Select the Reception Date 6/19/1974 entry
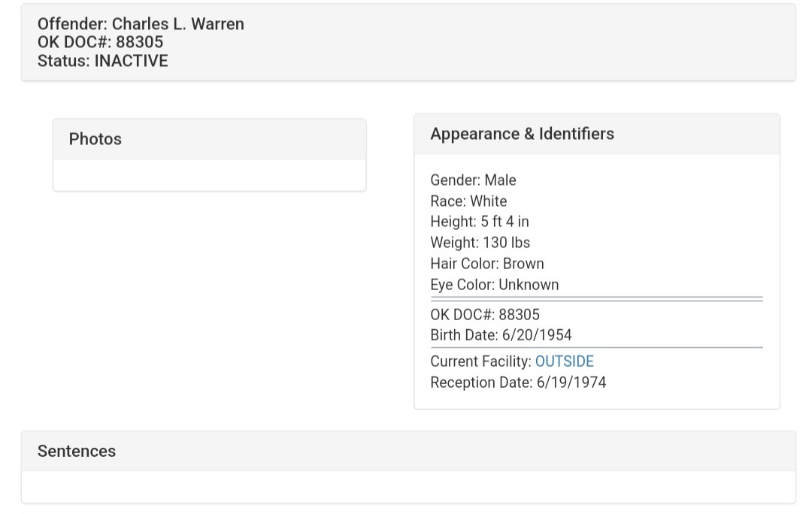The height and width of the screenshot is (514, 812). coord(518,382)
